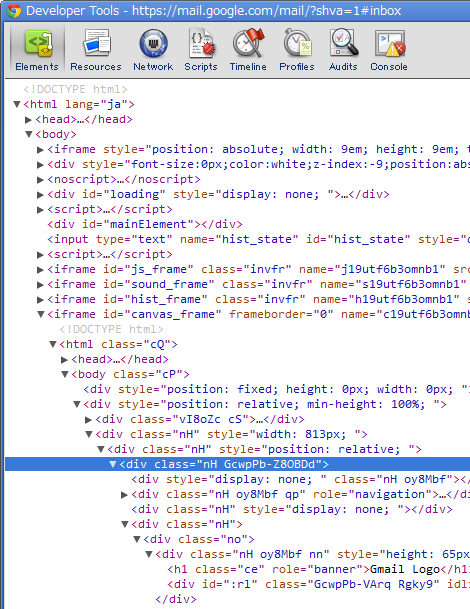
Task: Expand the iframe id="sound_frame" node
Action: point(40,284)
